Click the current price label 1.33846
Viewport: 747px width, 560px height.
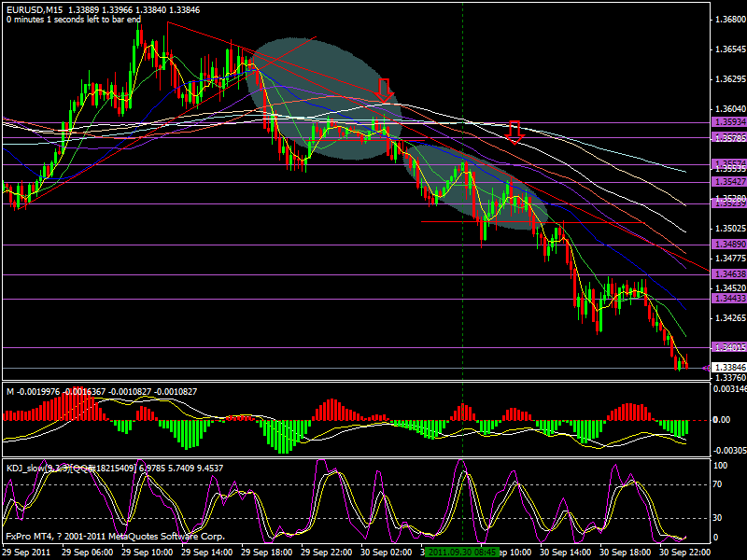(728, 369)
